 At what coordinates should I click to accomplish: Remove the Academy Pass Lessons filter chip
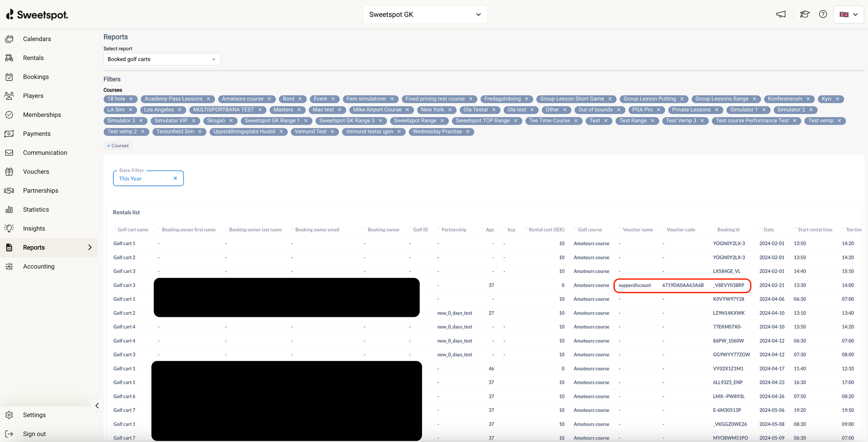coord(208,99)
